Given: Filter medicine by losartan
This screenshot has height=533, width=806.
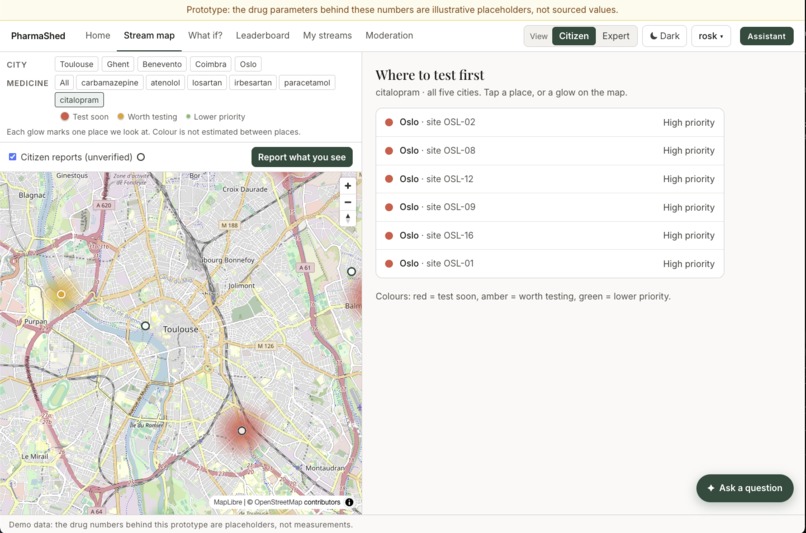Looking at the screenshot, I should coord(207,83).
